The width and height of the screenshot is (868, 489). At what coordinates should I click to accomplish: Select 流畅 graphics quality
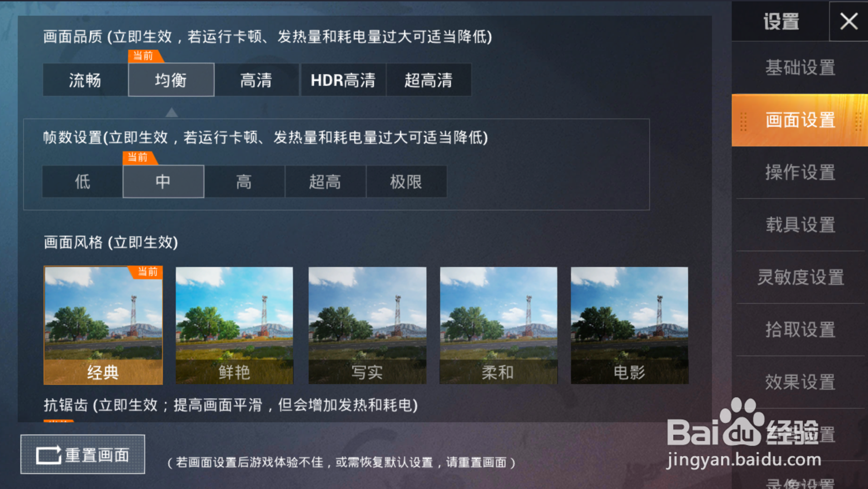[x=85, y=80]
